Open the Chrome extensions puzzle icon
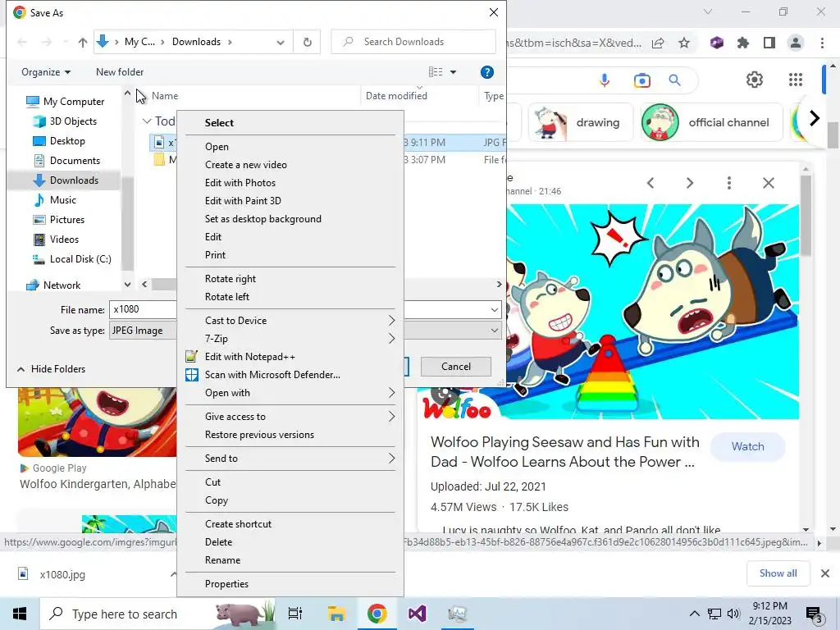840x630 pixels. click(x=742, y=43)
